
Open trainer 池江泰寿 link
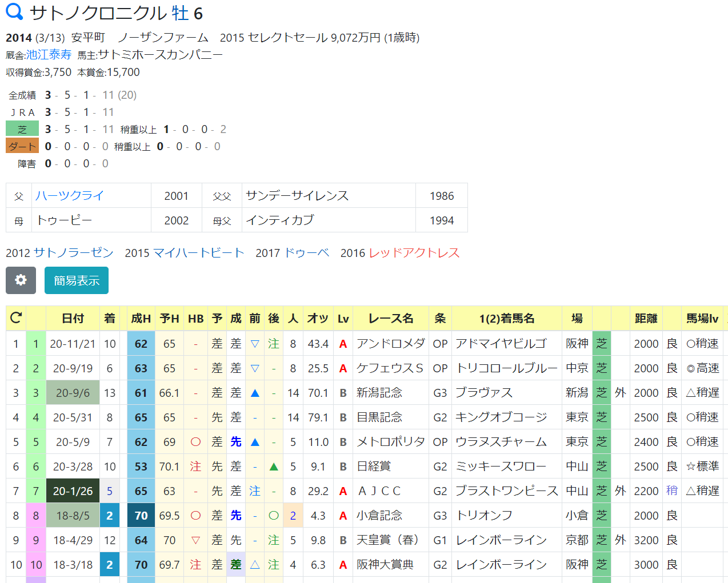pos(49,55)
